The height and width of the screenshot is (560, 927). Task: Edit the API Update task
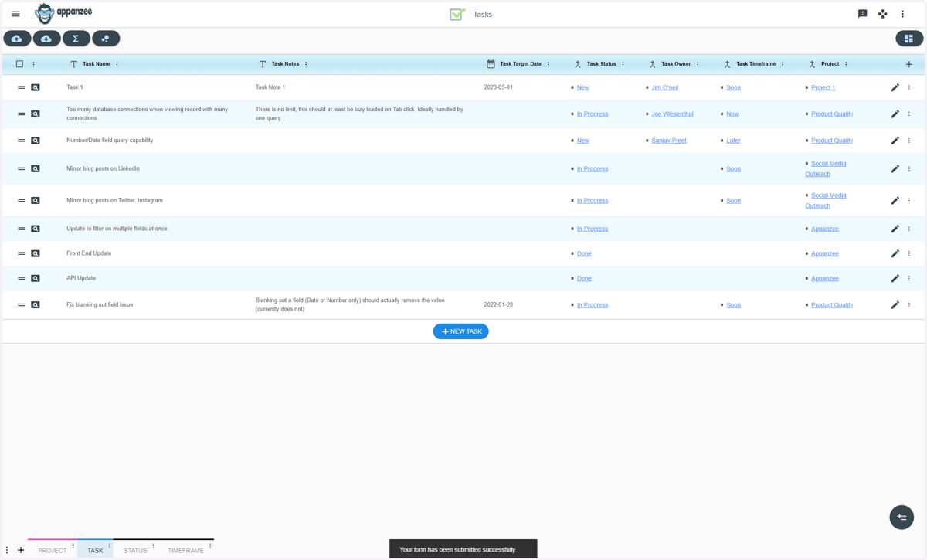(x=895, y=278)
